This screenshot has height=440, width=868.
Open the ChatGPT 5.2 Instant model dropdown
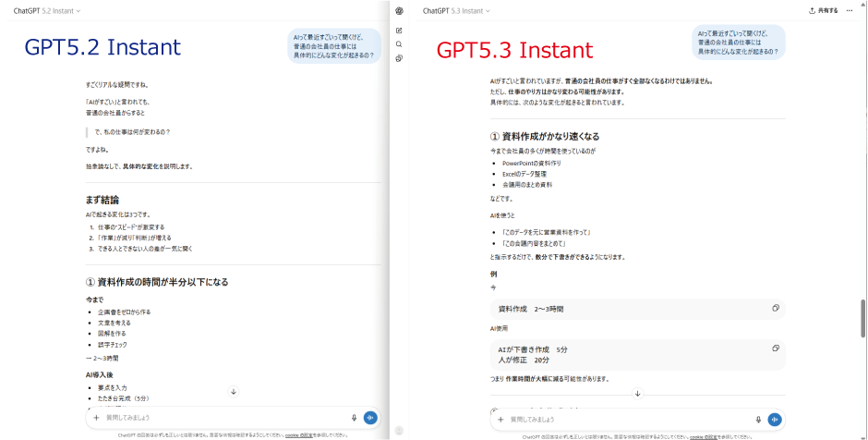(x=46, y=10)
